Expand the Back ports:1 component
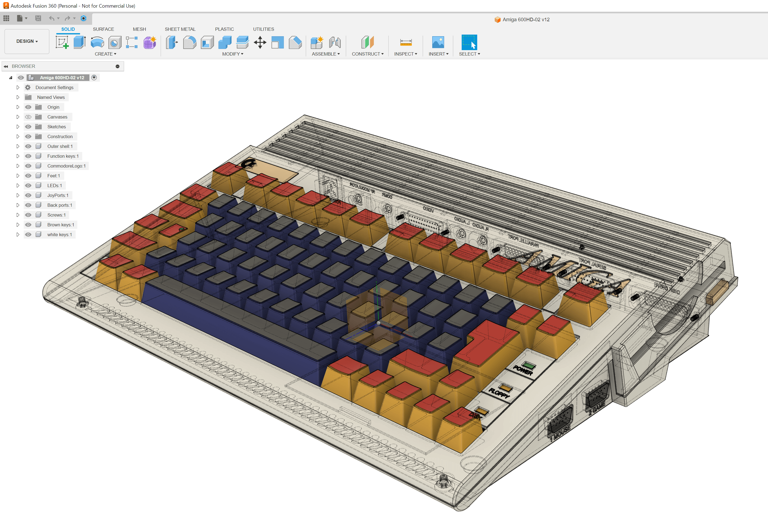 click(x=18, y=205)
